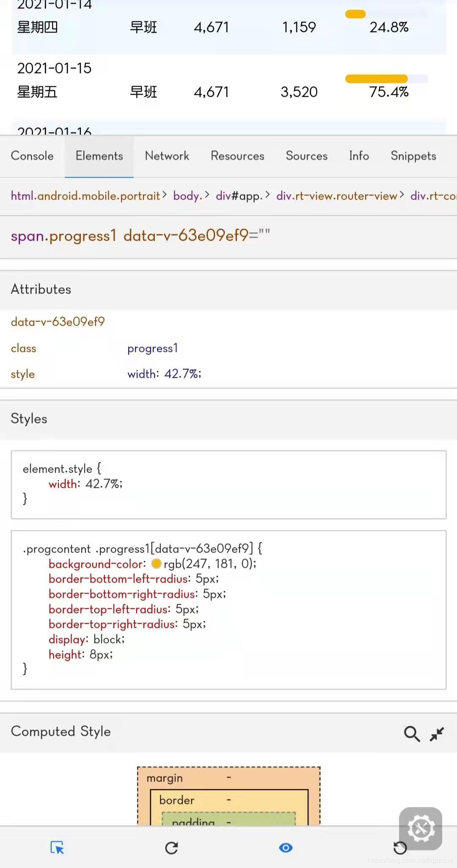Viewport: 457px width, 868px height.
Task: Click the reset counterclockwise arrow icon
Action: coord(400,848)
